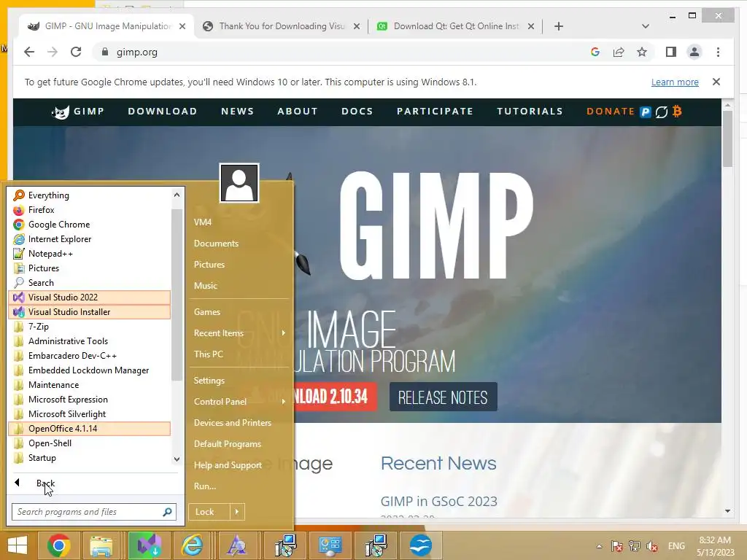
Task: Open the NEWS page on gimp.org
Action: tap(237, 112)
